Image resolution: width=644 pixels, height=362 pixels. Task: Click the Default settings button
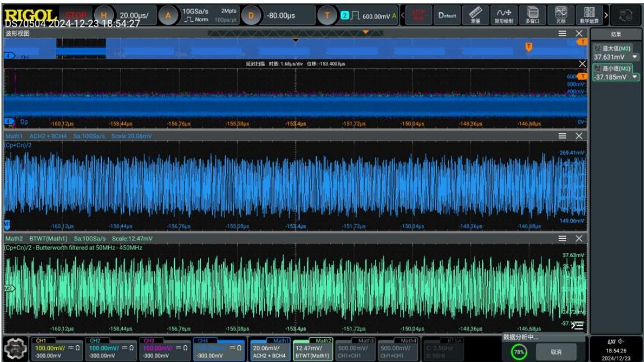pos(447,15)
